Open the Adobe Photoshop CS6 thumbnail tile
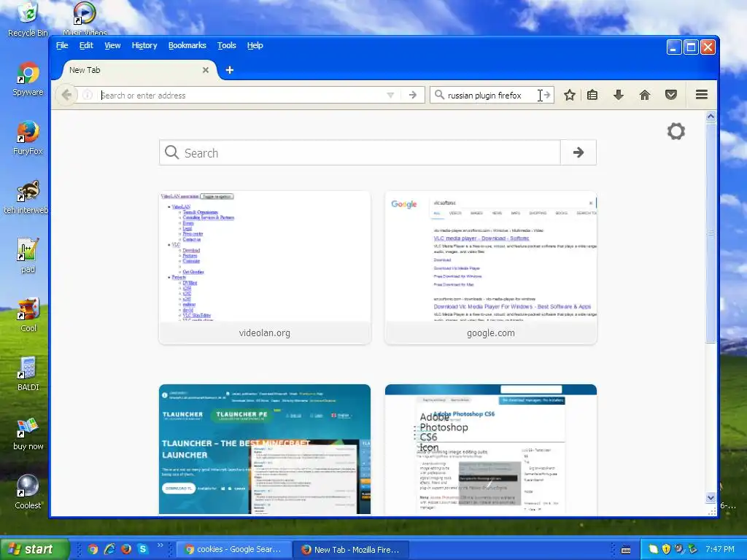The width and height of the screenshot is (747, 560). coord(491,449)
